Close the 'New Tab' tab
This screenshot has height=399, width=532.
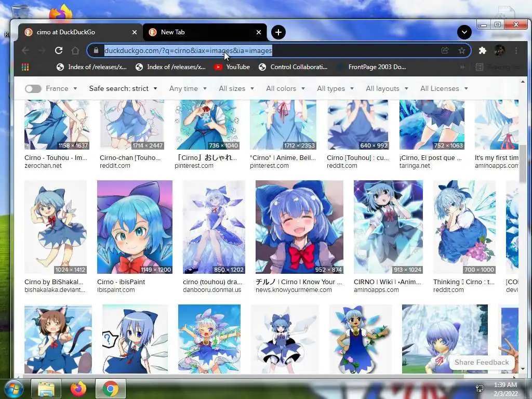tap(259, 32)
